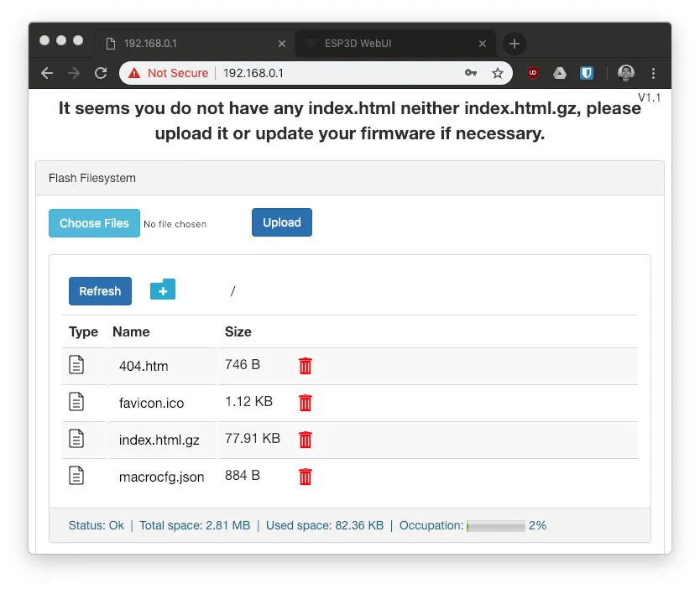This screenshot has width=700, height=589.
Task: Open the user profile avatar menu
Action: click(x=626, y=73)
